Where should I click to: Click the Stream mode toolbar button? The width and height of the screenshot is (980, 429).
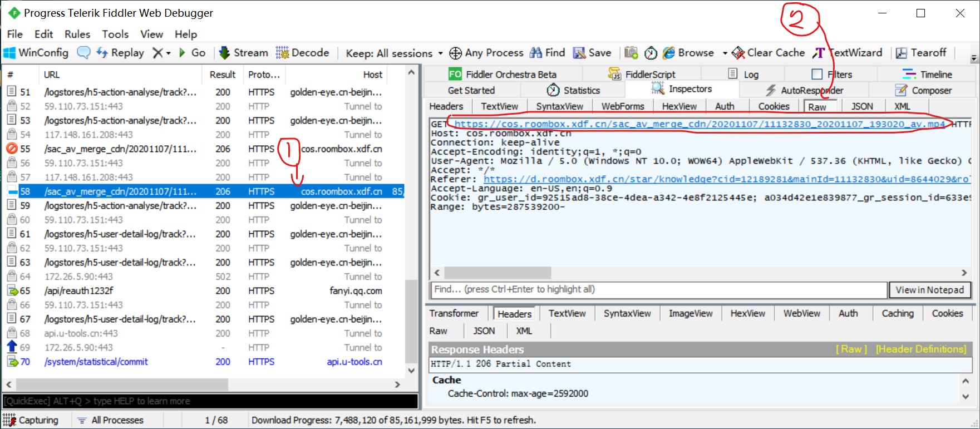(243, 53)
